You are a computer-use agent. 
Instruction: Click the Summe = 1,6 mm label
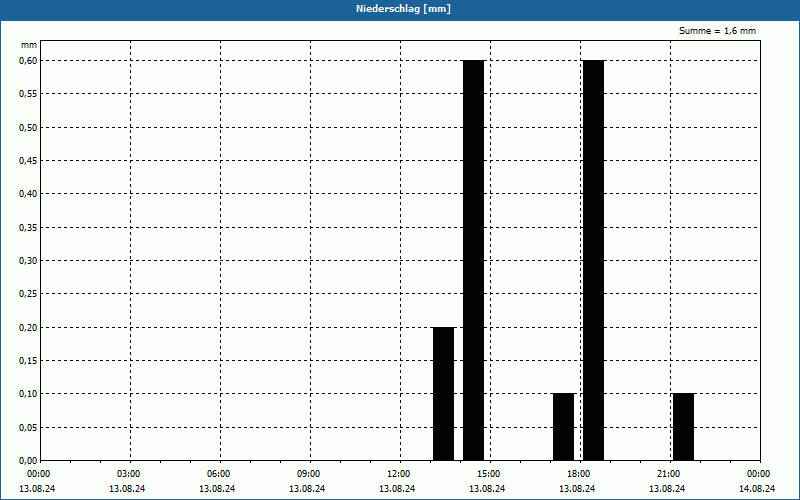[x=717, y=31]
